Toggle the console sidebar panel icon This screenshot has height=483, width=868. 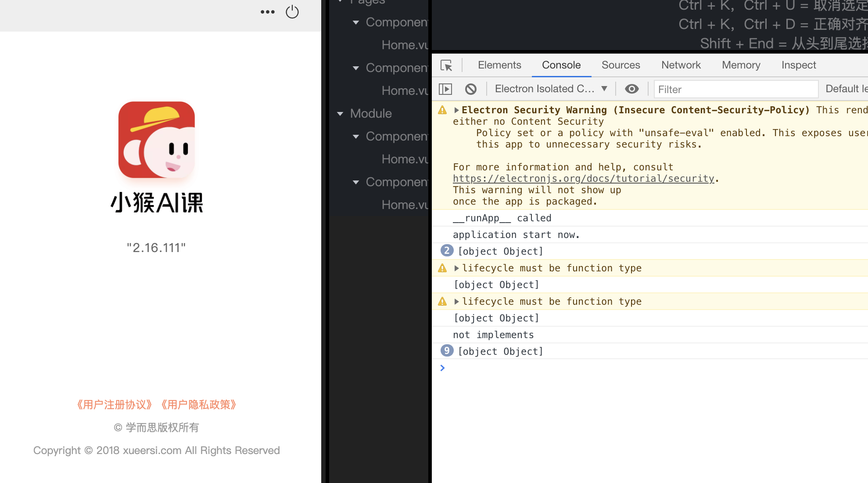tap(445, 89)
